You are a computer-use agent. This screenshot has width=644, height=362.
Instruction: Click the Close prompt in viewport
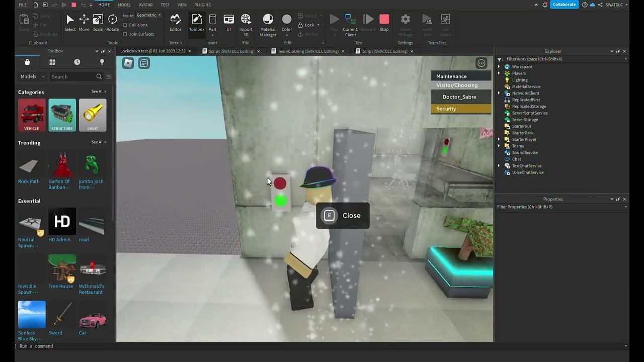[x=343, y=216]
